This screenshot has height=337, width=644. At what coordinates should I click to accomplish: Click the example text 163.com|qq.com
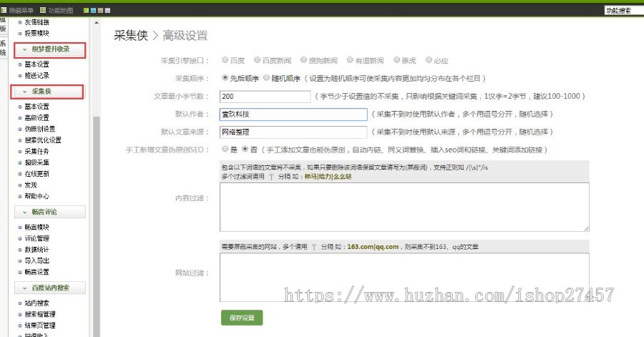(x=373, y=247)
